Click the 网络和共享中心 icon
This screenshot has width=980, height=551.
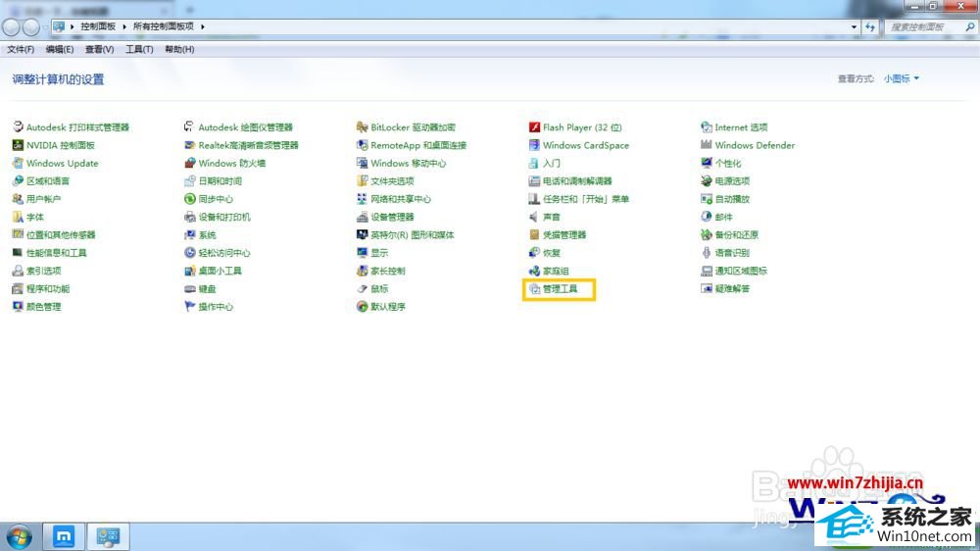pyautogui.click(x=362, y=199)
